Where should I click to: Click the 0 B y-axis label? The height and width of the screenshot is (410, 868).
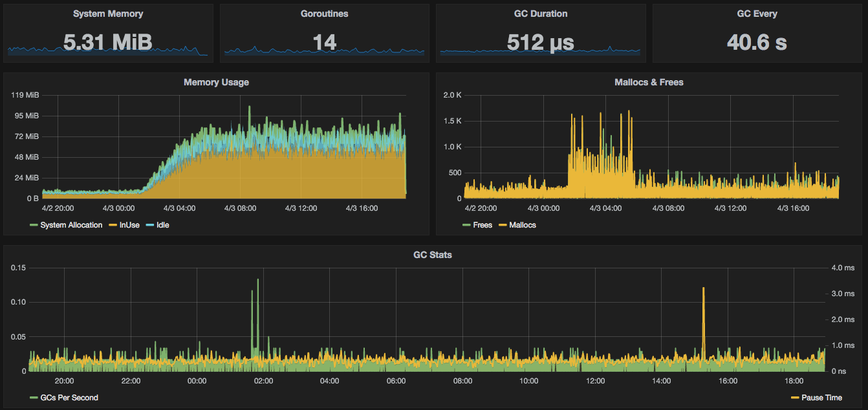(32, 199)
